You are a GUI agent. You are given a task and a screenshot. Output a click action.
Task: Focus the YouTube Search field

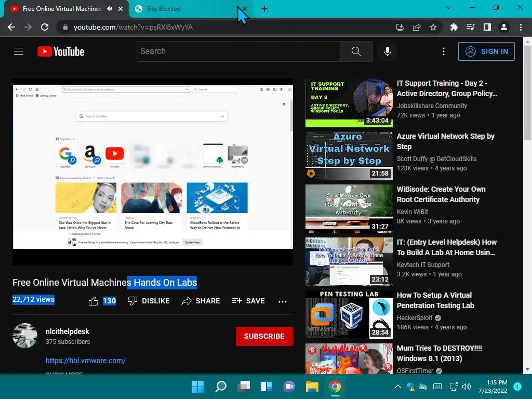[x=238, y=51]
